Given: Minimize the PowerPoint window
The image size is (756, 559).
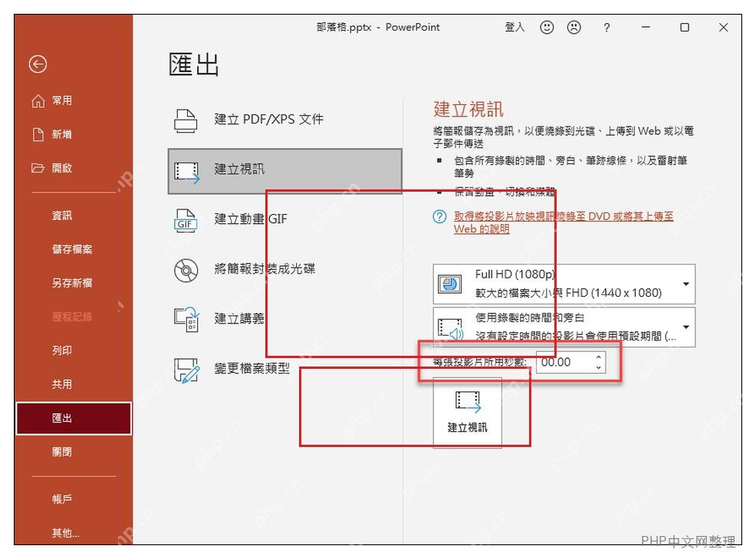Looking at the screenshot, I should coord(646,28).
